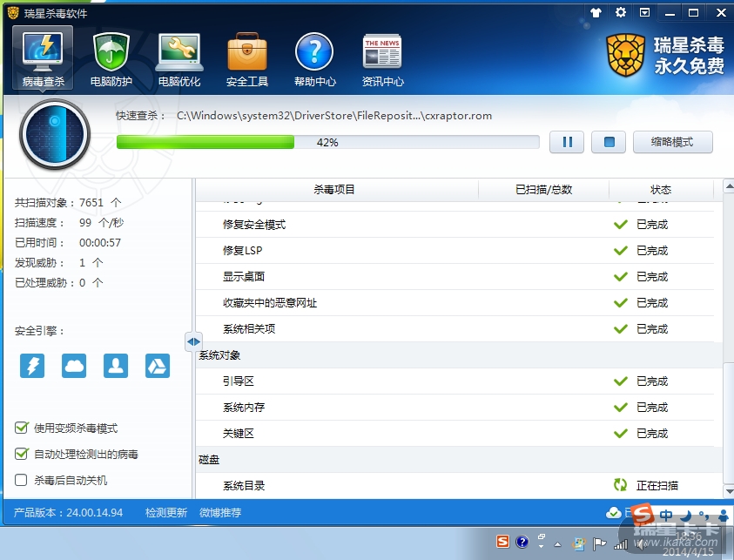Click the blue help icon in taskbar tray
The image size is (734, 560).
point(522,543)
